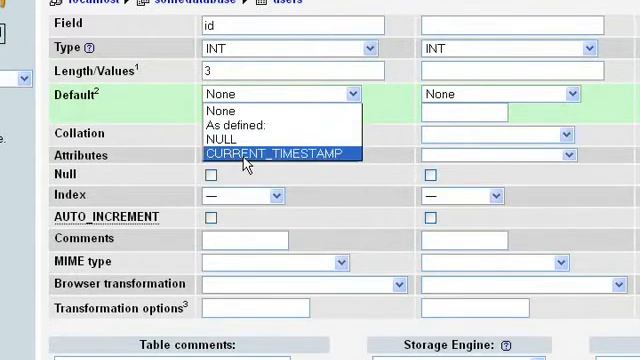Open the Collation dropdown for the second field
Viewport: 640px width, 360px height.
click(x=498, y=135)
